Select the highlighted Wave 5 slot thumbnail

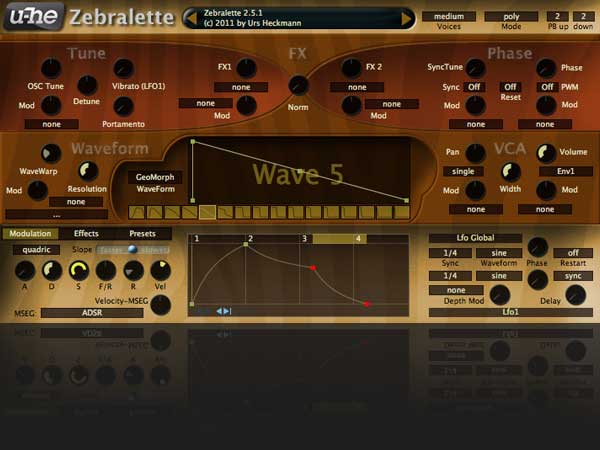click(207, 212)
